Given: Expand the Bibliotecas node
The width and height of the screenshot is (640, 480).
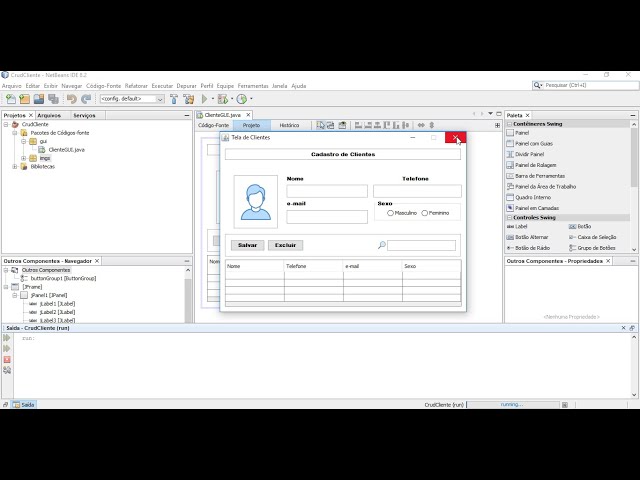Looking at the screenshot, I should 15,167.
